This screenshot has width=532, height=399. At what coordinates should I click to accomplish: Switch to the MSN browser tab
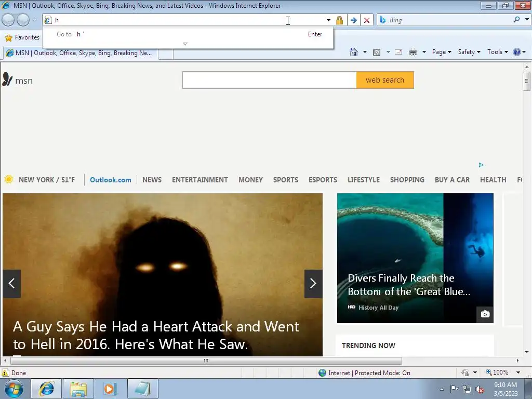[x=80, y=53]
